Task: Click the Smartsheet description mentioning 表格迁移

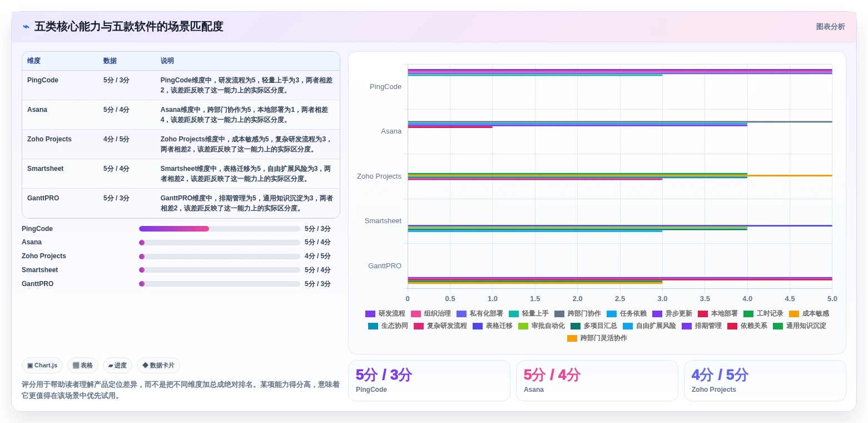Action: pyautogui.click(x=247, y=174)
